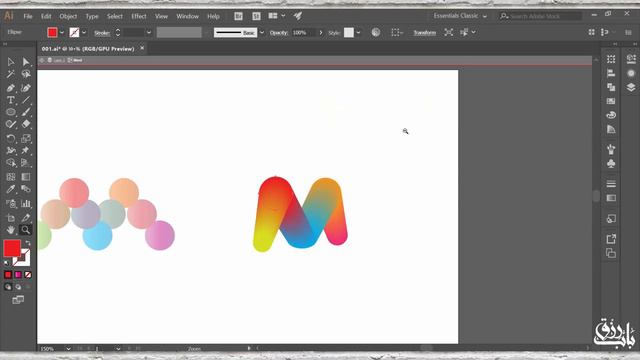Open Essentials Classic workspace switcher

pos(460,16)
